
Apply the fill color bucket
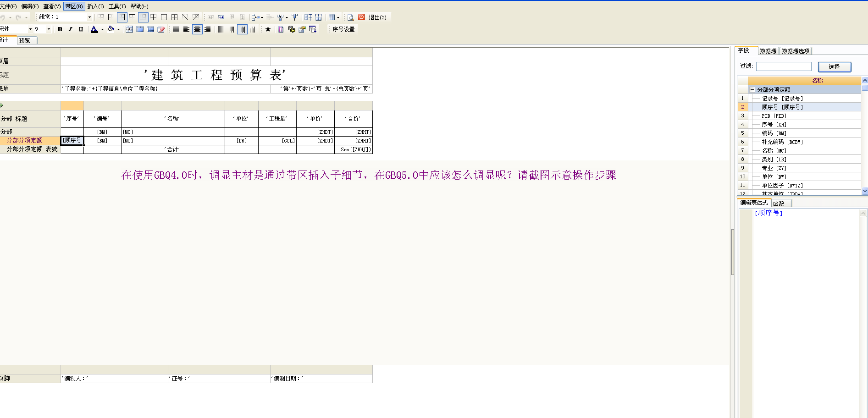tap(111, 29)
